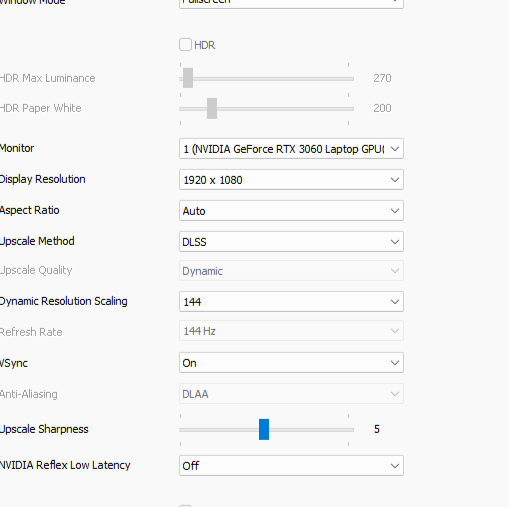Click the HDR Paper White slider handle
The width and height of the screenshot is (509, 507).
click(212, 108)
